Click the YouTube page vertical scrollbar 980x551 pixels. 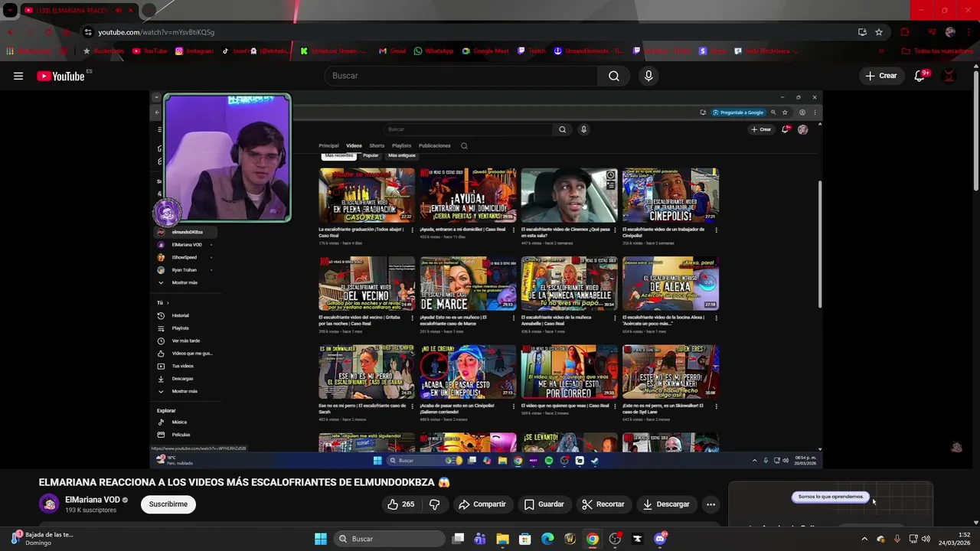pyautogui.click(x=975, y=130)
